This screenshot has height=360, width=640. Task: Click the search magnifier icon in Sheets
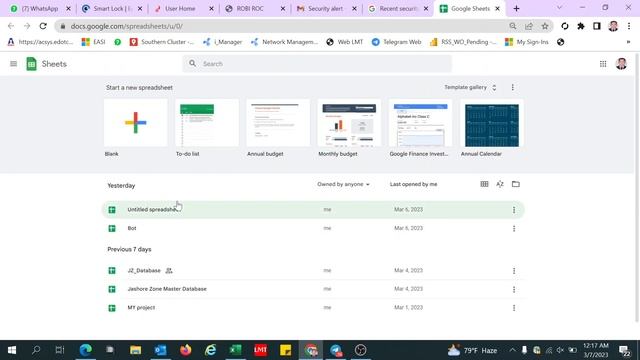click(192, 64)
